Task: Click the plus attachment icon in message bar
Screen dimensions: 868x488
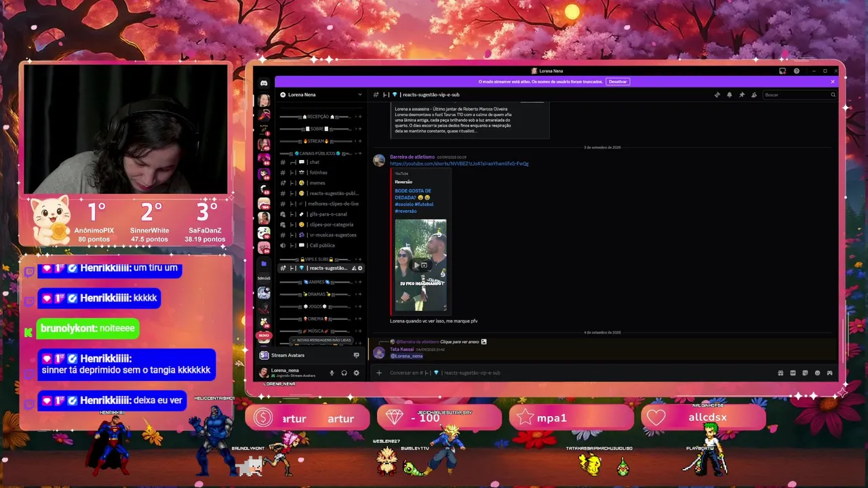Action: tap(379, 373)
